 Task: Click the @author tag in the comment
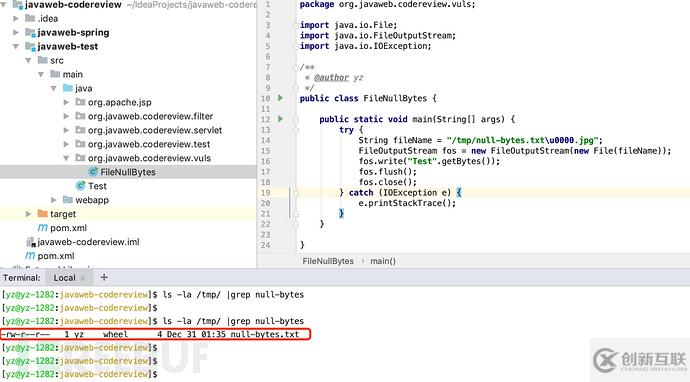pos(331,77)
